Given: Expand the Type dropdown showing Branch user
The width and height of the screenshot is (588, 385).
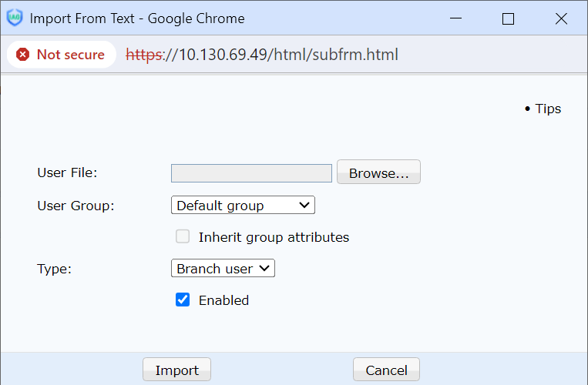Looking at the screenshot, I should tap(223, 268).
